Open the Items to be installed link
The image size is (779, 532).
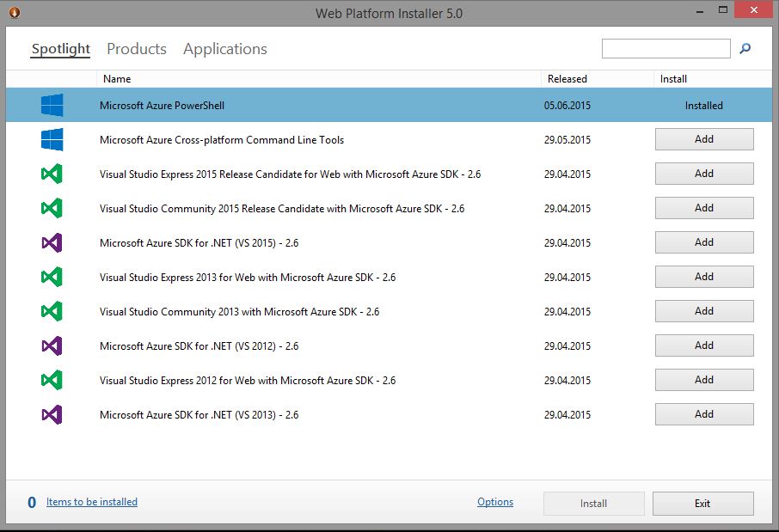coord(92,502)
